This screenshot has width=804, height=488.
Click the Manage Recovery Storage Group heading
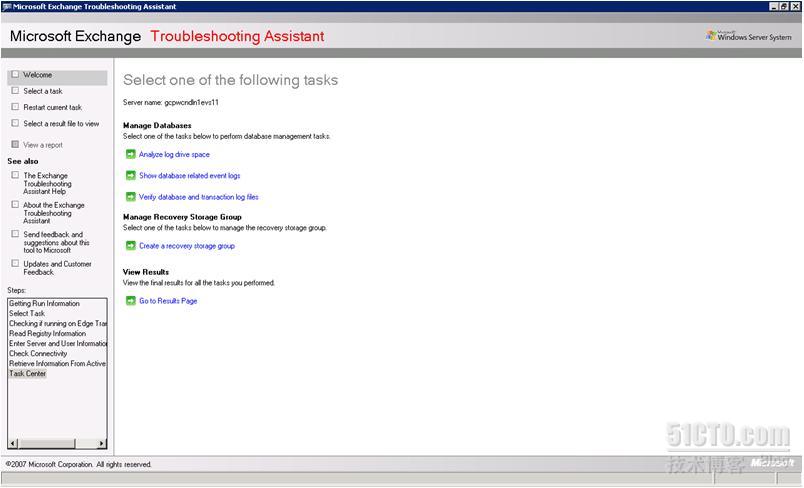coord(182,217)
